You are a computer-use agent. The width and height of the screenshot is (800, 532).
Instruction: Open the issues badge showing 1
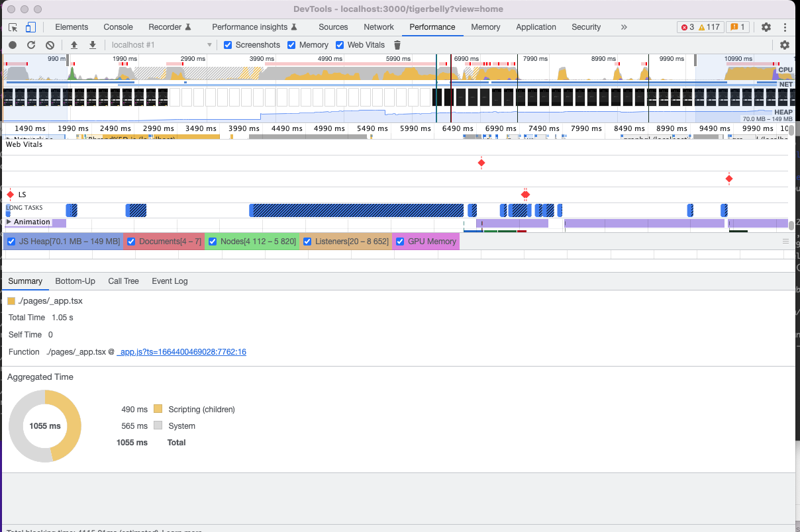737,27
